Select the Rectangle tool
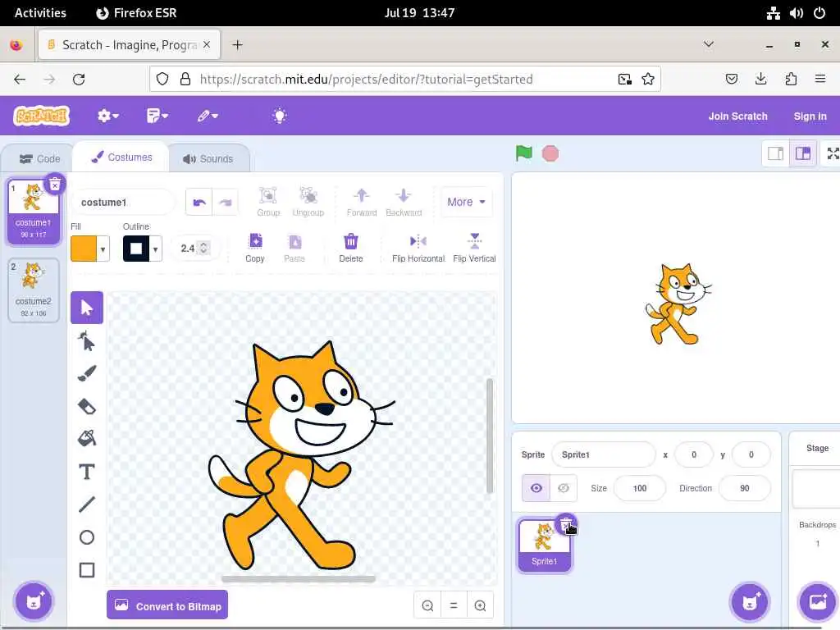 pos(87,570)
